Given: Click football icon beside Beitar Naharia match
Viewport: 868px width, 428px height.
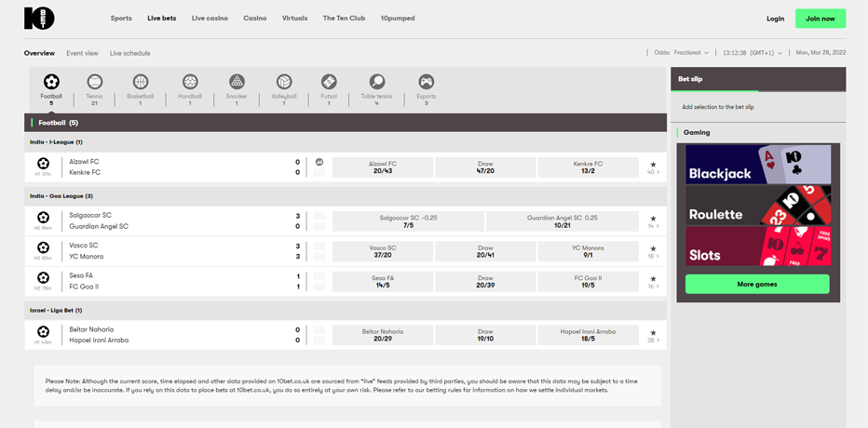Looking at the screenshot, I should tap(43, 331).
